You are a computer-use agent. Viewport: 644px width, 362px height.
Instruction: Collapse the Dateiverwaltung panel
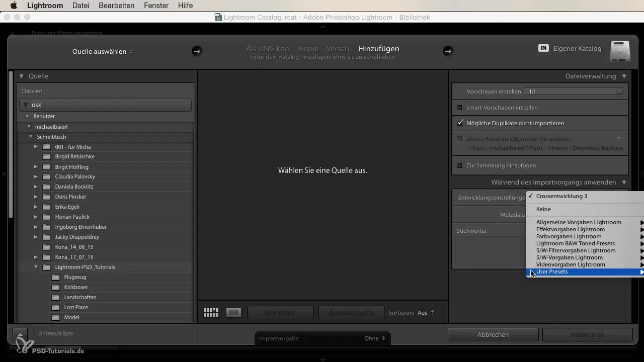pyautogui.click(x=624, y=76)
